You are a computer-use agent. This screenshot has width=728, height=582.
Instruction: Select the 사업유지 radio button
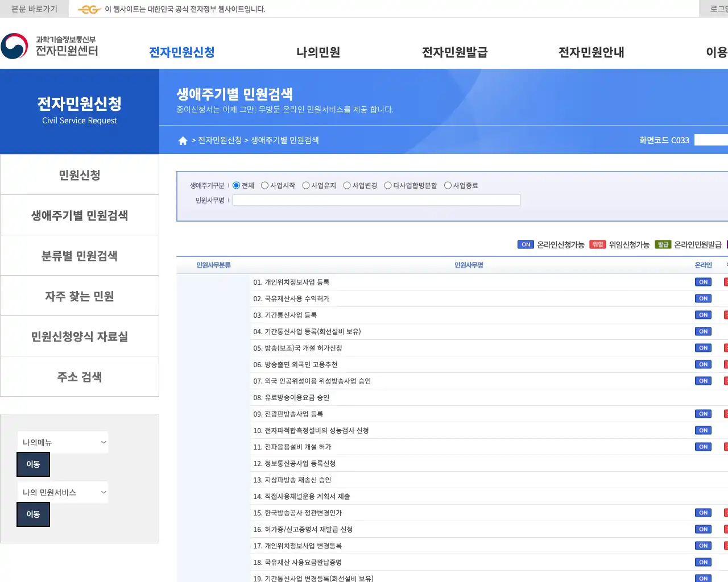point(306,185)
